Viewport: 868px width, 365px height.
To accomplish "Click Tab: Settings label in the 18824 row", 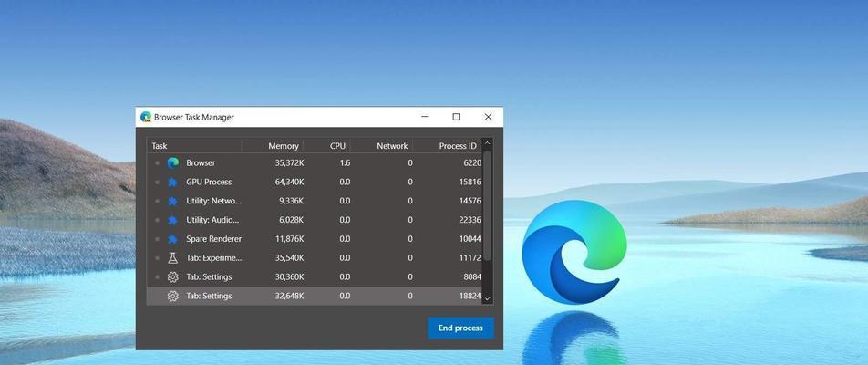I will [209, 296].
